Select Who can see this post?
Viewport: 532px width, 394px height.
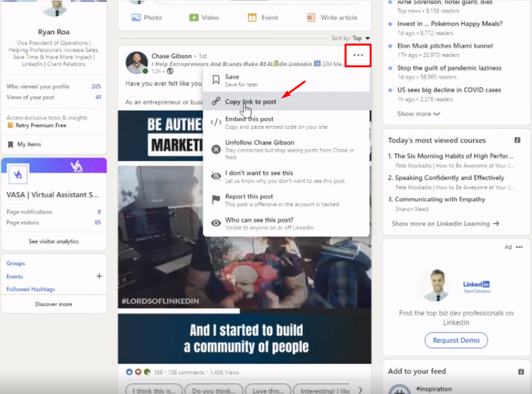(286, 223)
